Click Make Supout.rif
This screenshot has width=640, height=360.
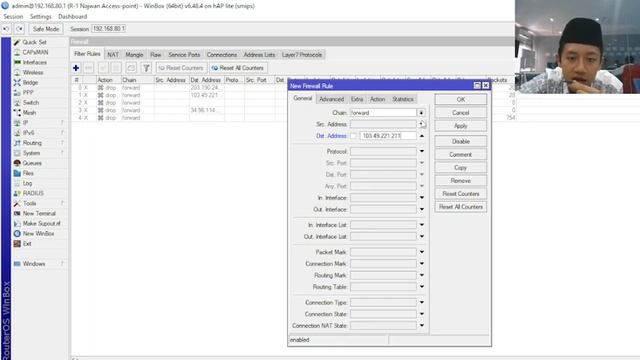[41, 223]
